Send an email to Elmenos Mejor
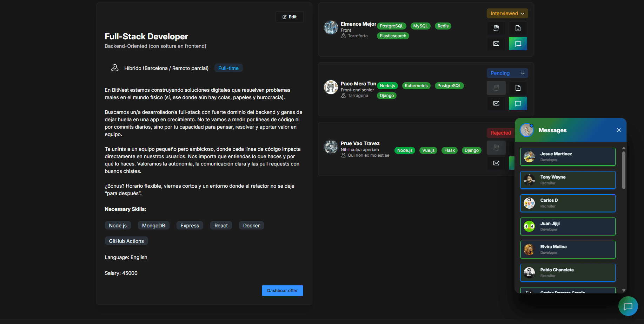The image size is (644, 324). click(x=496, y=44)
